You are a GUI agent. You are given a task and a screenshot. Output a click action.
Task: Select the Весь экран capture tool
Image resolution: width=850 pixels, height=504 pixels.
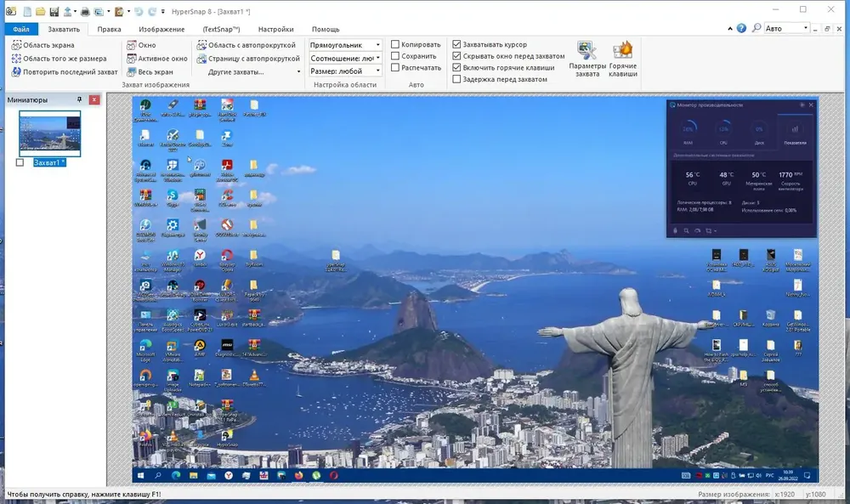pos(131,71)
